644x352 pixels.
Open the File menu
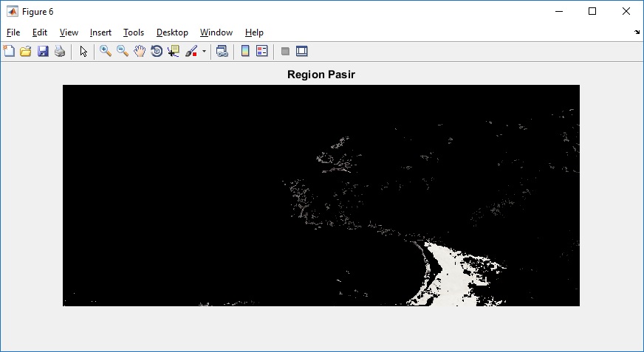[x=13, y=32]
